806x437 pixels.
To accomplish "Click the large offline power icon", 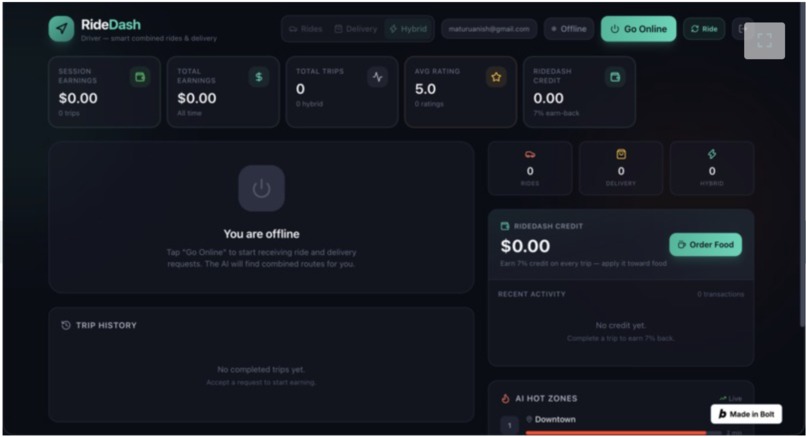I will pos(261,188).
